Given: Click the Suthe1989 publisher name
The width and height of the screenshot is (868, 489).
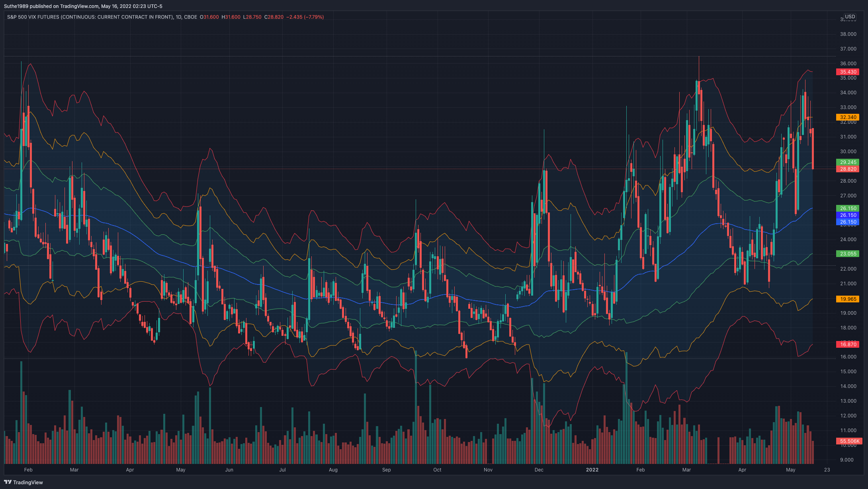Looking at the screenshot, I should [16, 6].
